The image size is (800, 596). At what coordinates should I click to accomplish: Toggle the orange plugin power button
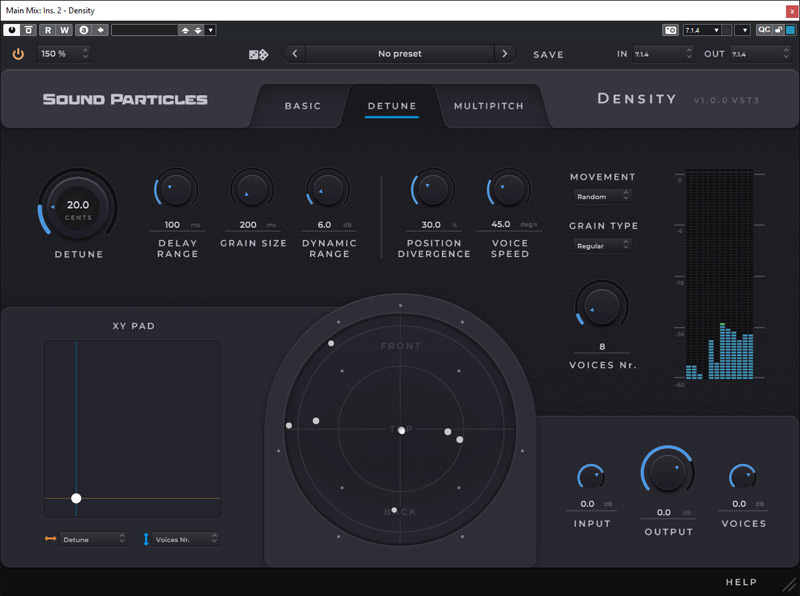(18, 54)
